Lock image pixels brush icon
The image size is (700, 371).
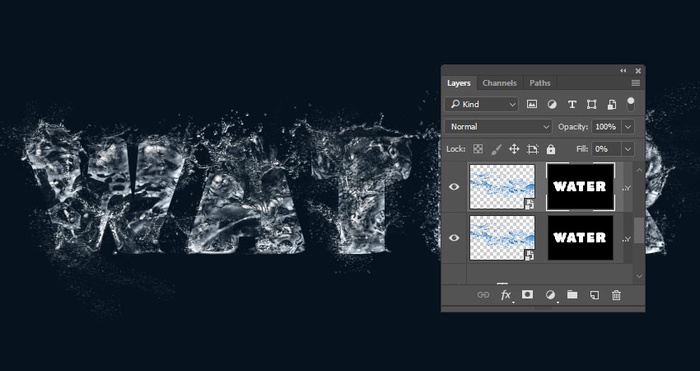pos(496,149)
